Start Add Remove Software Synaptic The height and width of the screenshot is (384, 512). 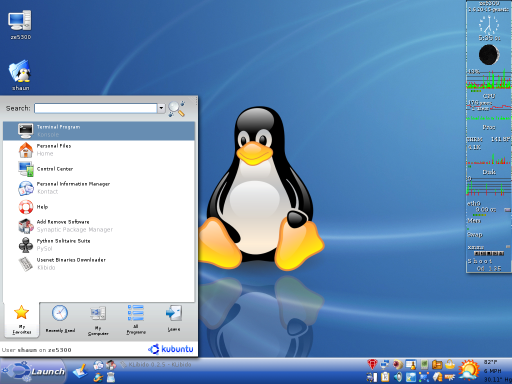click(x=99, y=226)
